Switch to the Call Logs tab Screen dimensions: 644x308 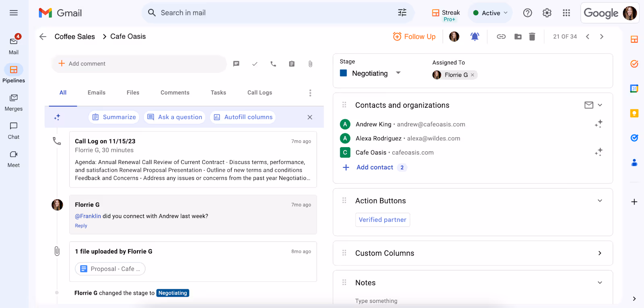[x=260, y=92]
